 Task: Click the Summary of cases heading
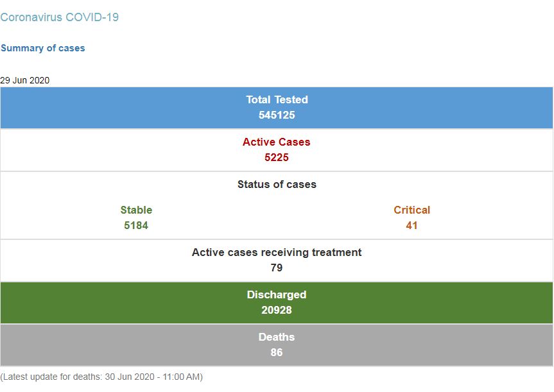click(x=43, y=48)
